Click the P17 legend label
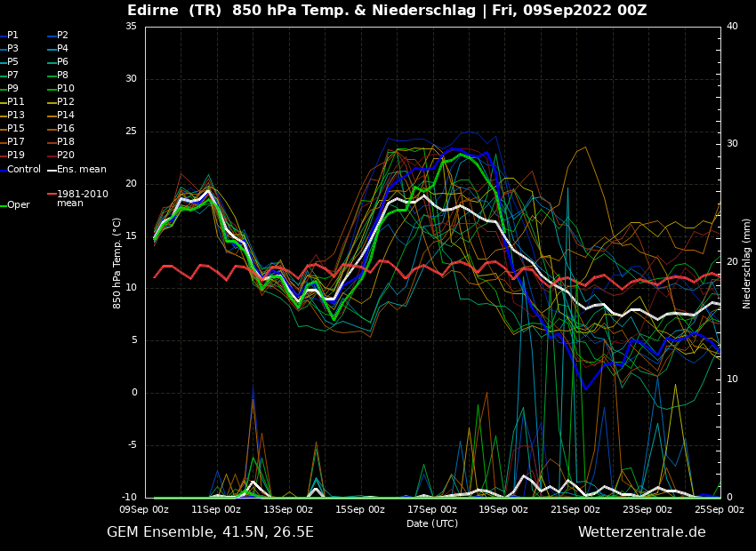756x551 pixels. click(15, 141)
